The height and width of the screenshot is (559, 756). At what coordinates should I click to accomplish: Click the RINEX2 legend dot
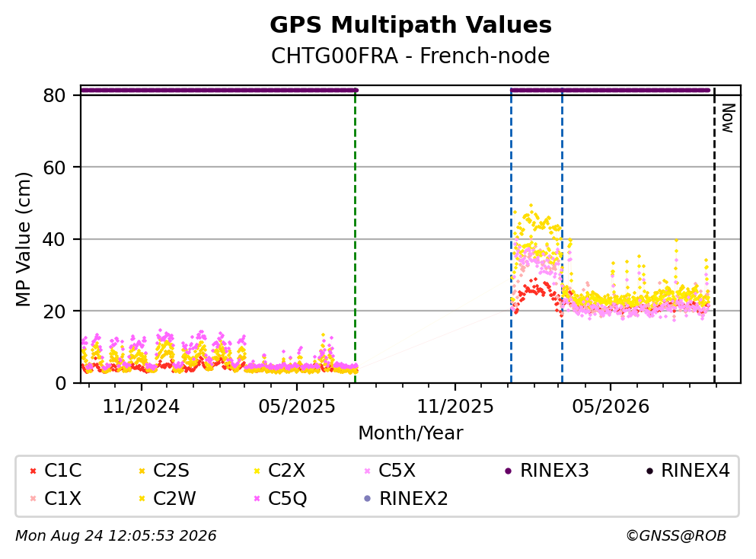pyautogui.click(x=368, y=499)
